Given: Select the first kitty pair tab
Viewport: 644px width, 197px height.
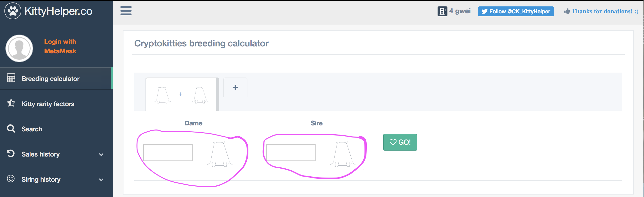Looking at the screenshot, I should coord(181,94).
